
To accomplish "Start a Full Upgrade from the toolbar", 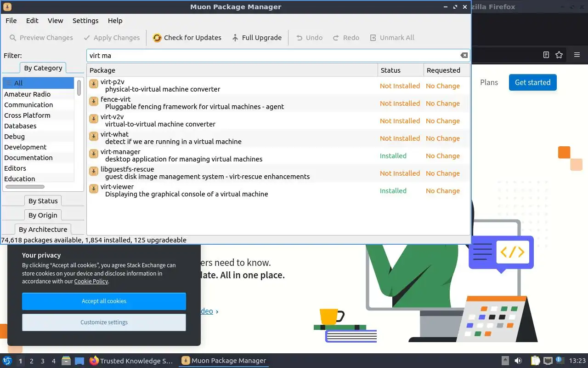I will [x=257, y=38].
